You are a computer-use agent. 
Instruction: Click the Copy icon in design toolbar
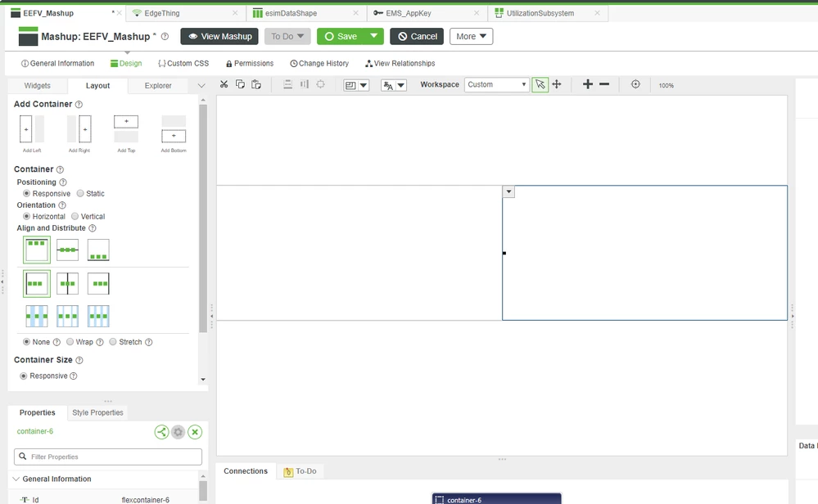pyautogui.click(x=240, y=84)
